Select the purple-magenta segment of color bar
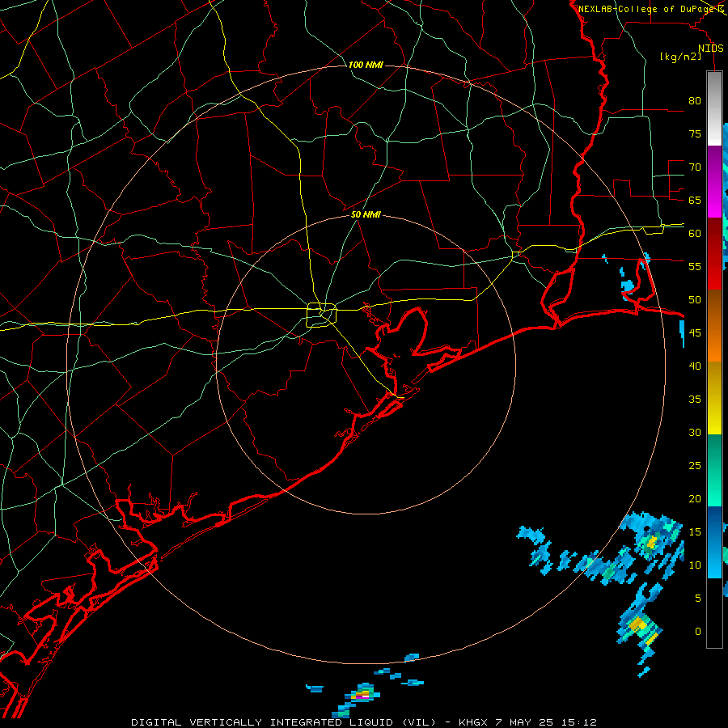The image size is (728, 728). [714, 182]
